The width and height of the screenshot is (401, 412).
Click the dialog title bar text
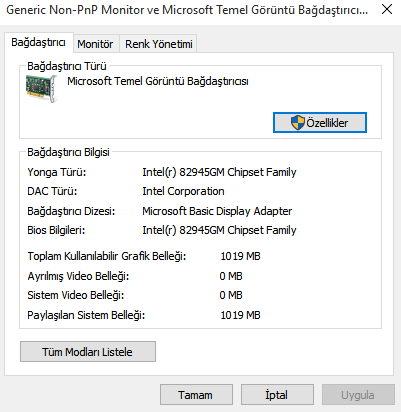click(x=187, y=10)
